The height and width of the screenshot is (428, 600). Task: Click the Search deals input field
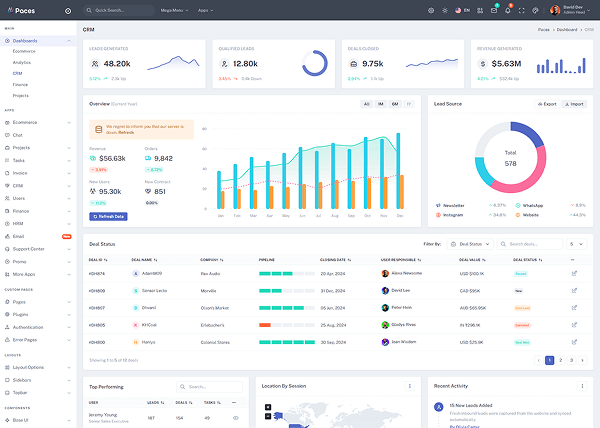click(x=533, y=243)
